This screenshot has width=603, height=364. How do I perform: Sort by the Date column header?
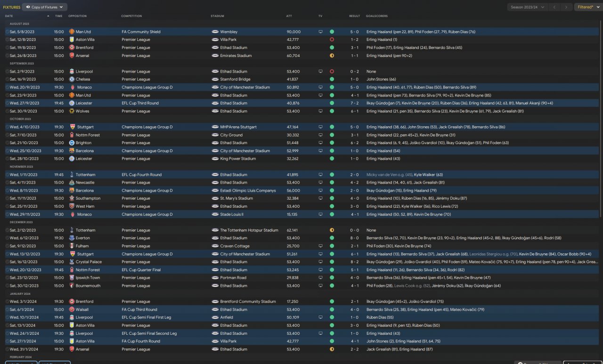pos(9,16)
